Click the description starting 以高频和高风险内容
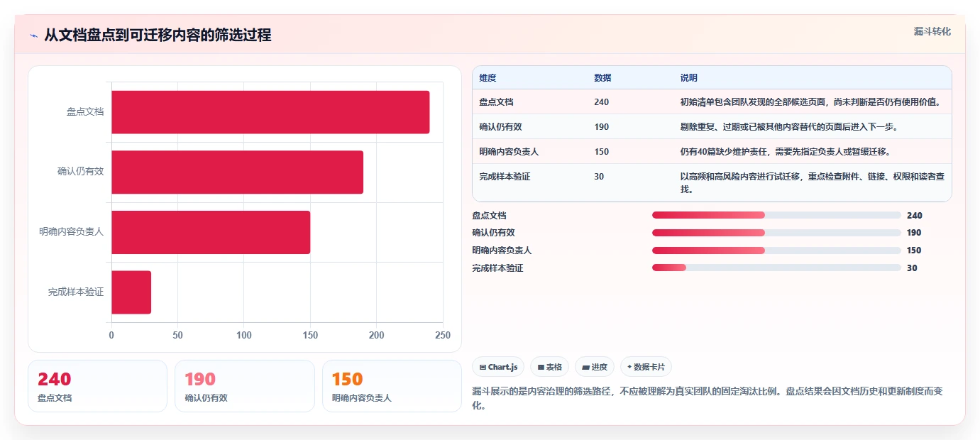Viewport: 980px width, 440px height. click(812, 183)
